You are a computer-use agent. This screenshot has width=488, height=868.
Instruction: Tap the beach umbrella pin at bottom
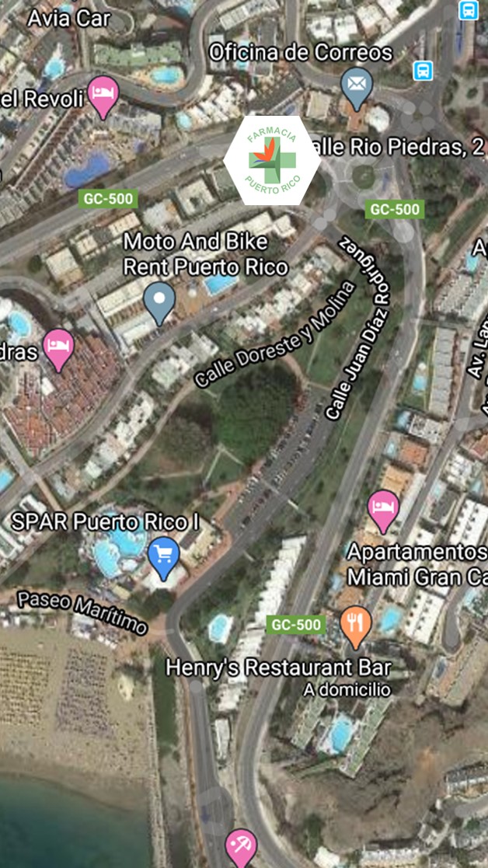[x=241, y=849]
